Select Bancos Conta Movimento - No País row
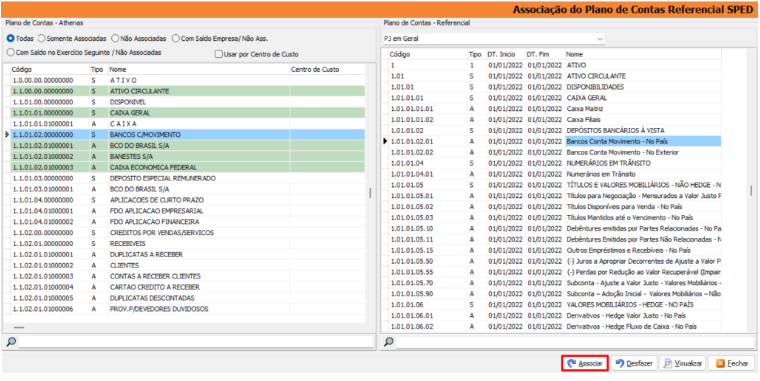Image resolution: width=760 pixels, height=381 pixels. [555, 141]
